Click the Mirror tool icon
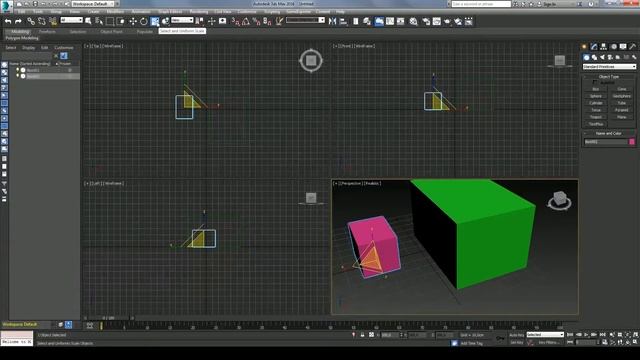The image size is (640, 360). pos(333,21)
